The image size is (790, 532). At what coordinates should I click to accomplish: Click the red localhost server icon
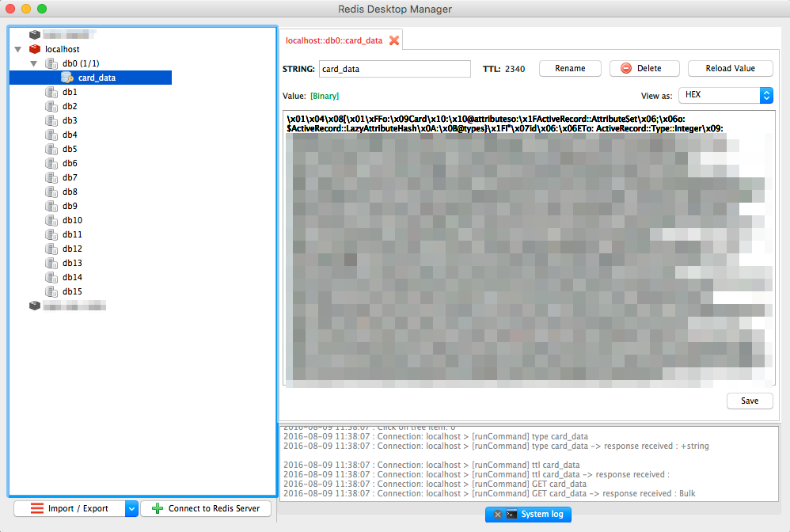click(x=35, y=49)
